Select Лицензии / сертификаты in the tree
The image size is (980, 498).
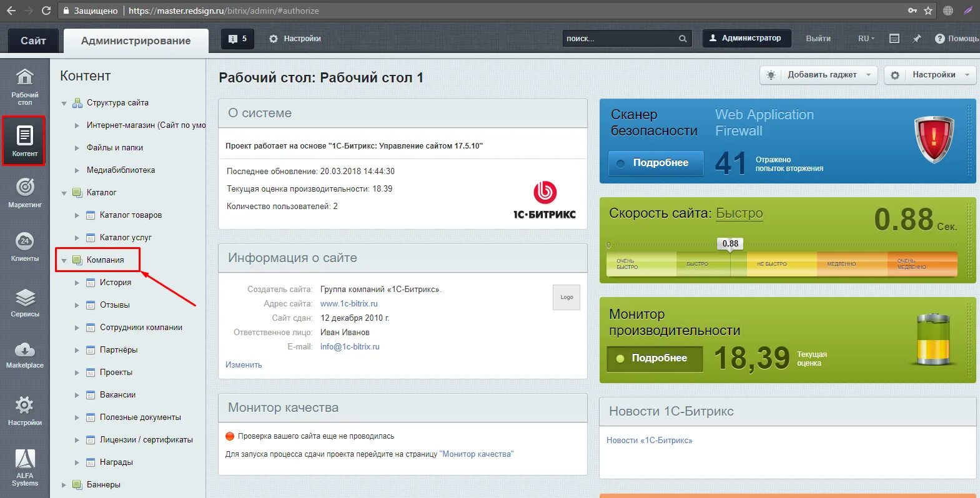coord(146,440)
